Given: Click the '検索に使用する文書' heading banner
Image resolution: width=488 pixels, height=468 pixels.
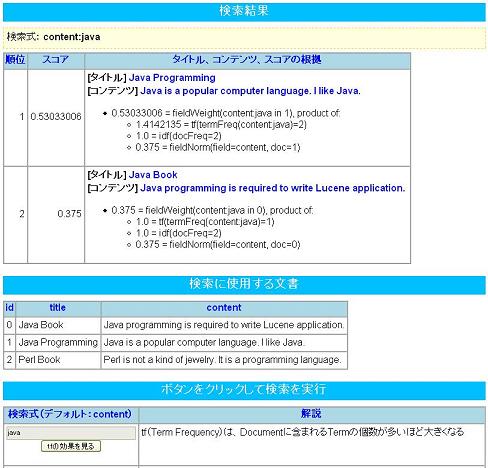Looking at the screenshot, I should pos(244,284).
